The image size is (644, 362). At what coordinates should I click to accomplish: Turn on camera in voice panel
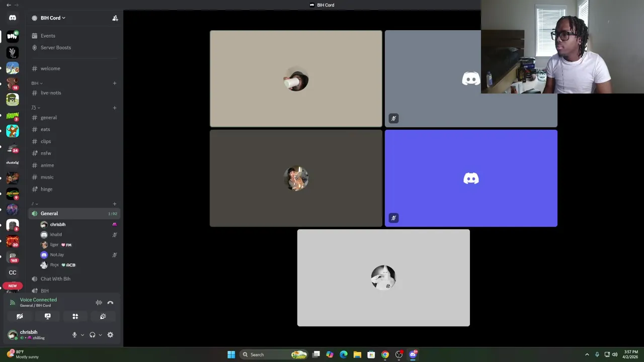pyautogui.click(x=20, y=316)
